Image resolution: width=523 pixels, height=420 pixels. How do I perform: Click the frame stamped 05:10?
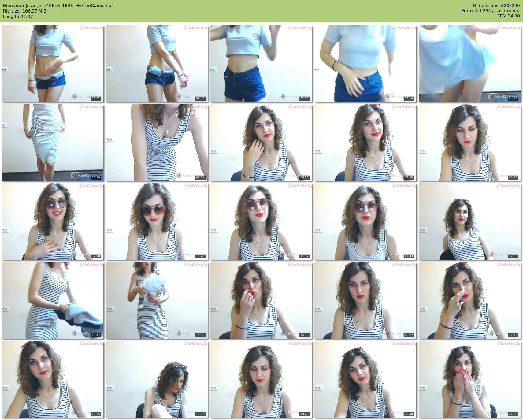coord(52,143)
